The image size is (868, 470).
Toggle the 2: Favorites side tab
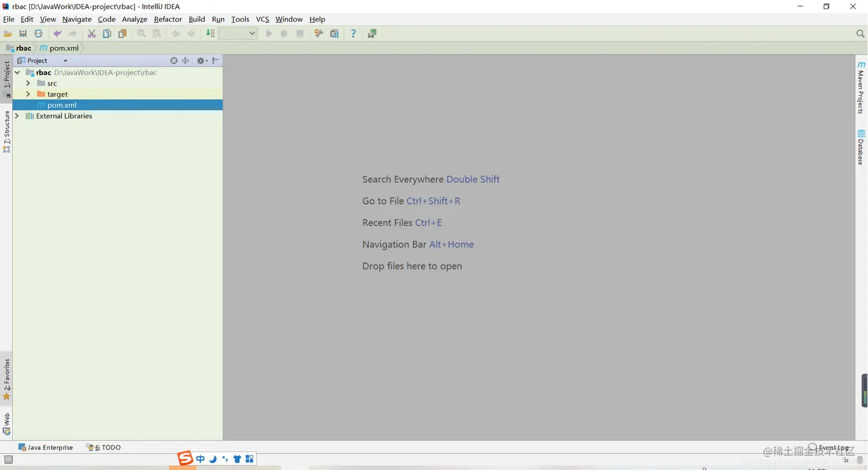point(7,379)
